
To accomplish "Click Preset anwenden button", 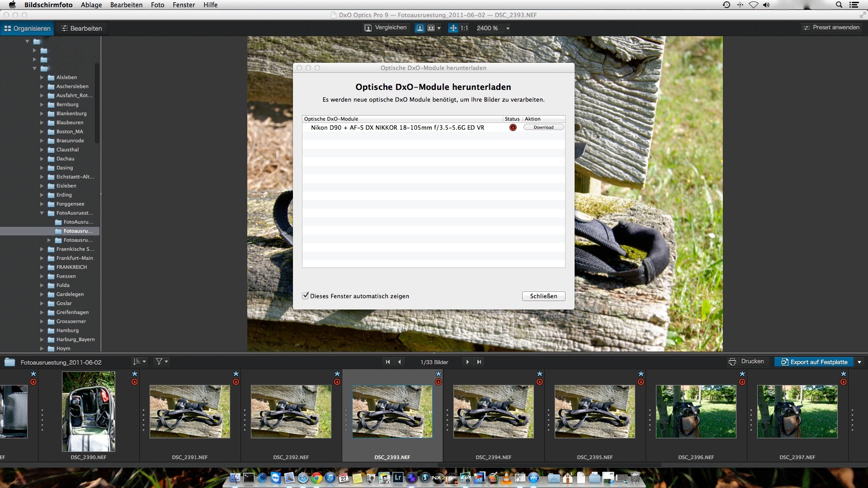I will pos(831,28).
